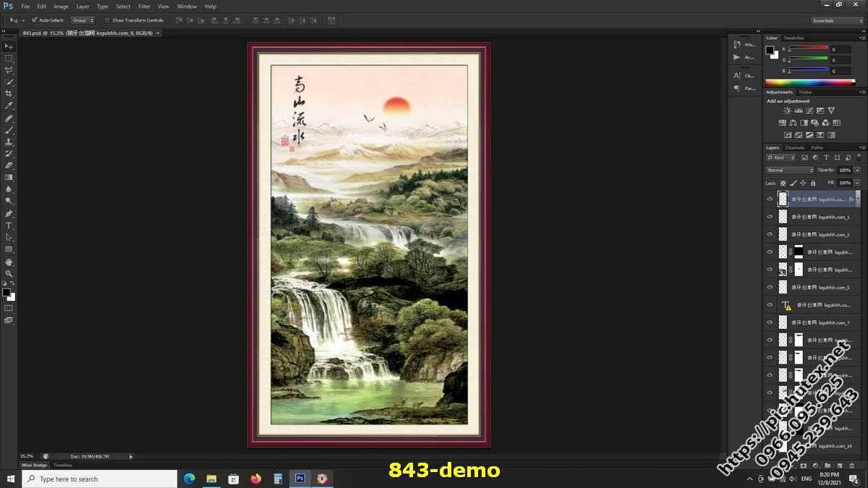Viewport: 868px width, 488px height.
Task: Open File Explorer from taskbar
Action: pyautogui.click(x=211, y=479)
